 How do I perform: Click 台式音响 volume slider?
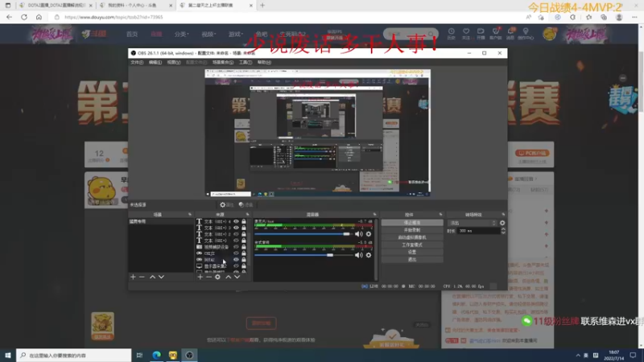(303, 255)
